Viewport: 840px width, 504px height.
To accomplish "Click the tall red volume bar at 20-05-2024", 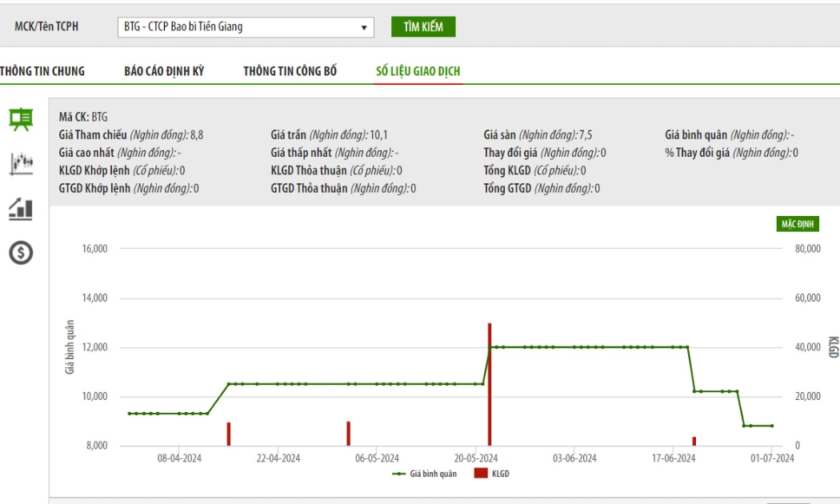I will pos(490,384).
